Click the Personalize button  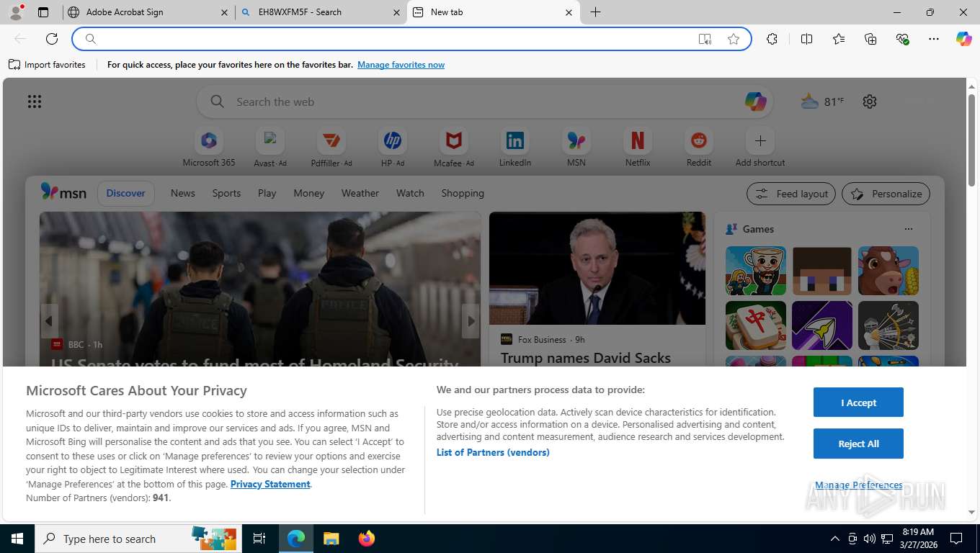pos(886,194)
